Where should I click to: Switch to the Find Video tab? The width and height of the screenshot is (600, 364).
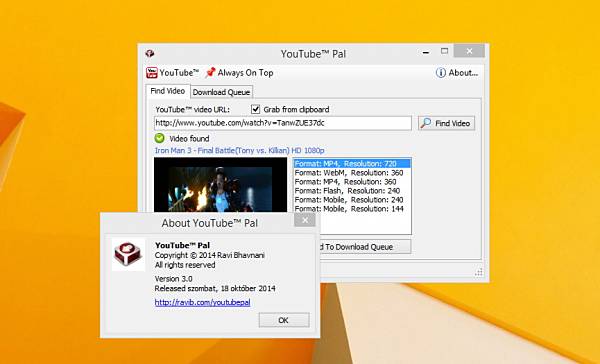168,91
